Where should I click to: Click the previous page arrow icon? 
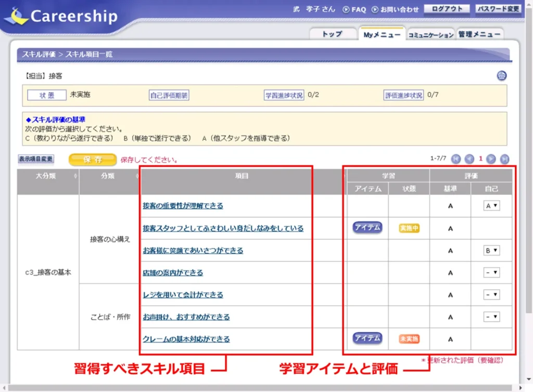coord(469,159)
